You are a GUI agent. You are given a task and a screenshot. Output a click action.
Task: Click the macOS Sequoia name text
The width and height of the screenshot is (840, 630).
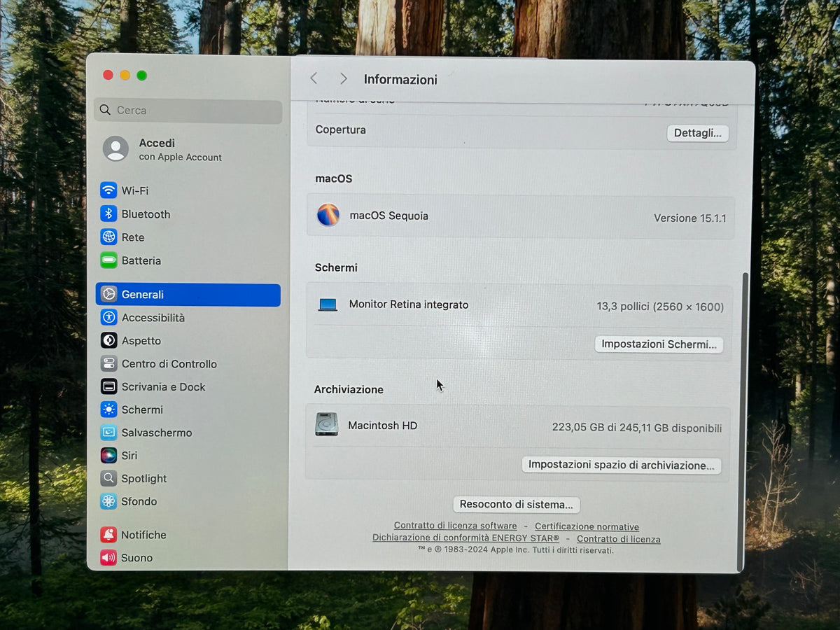(x=388, y=216)
